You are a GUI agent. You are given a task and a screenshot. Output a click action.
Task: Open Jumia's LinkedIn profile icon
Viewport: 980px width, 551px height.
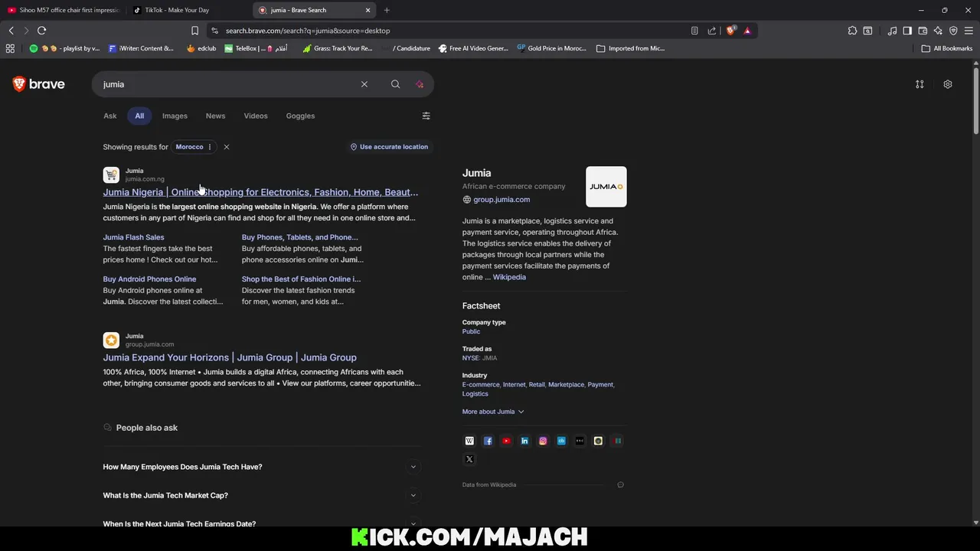tap(524, 441)
